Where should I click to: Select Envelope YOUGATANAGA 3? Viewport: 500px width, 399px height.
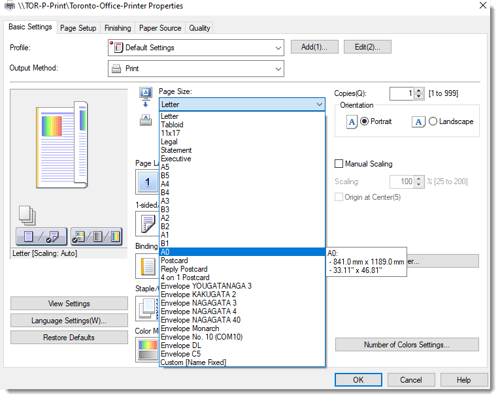242,286
